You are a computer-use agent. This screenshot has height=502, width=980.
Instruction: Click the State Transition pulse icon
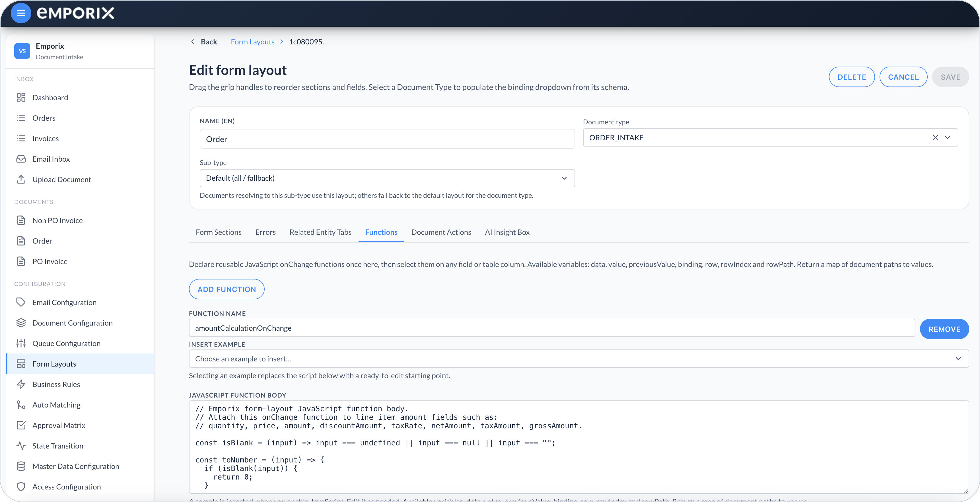21,446
